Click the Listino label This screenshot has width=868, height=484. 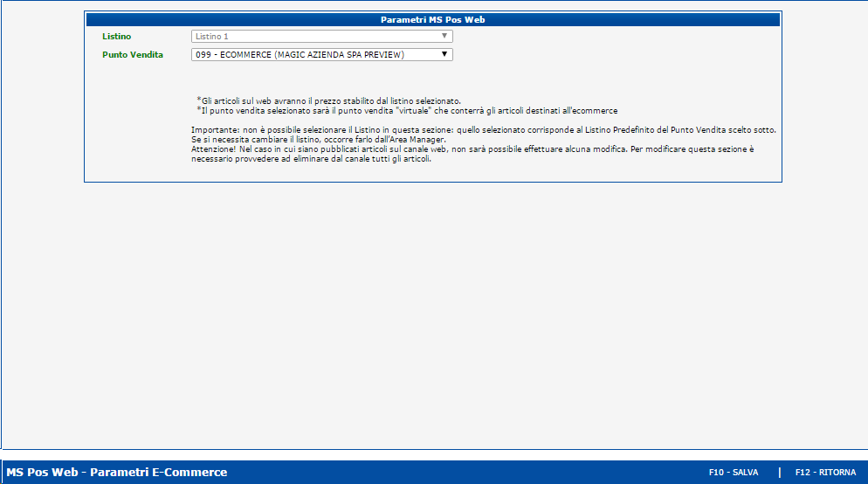point(116,37)
